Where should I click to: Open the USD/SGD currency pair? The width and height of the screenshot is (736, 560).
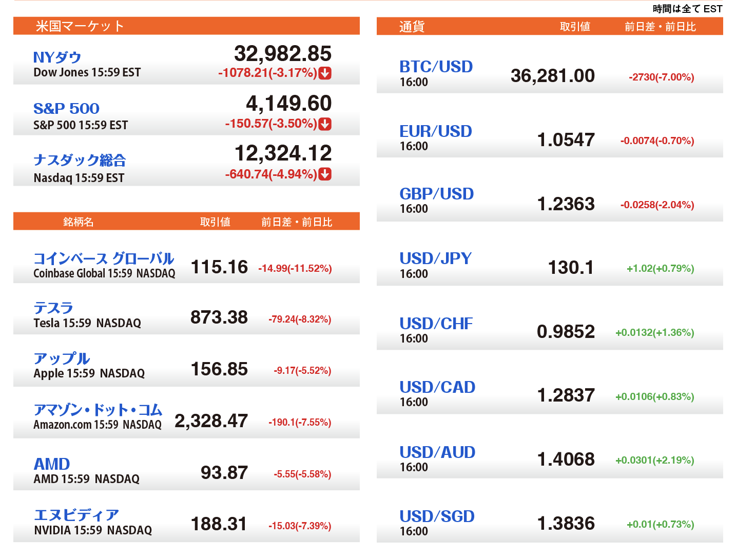(x=437, y=516)
